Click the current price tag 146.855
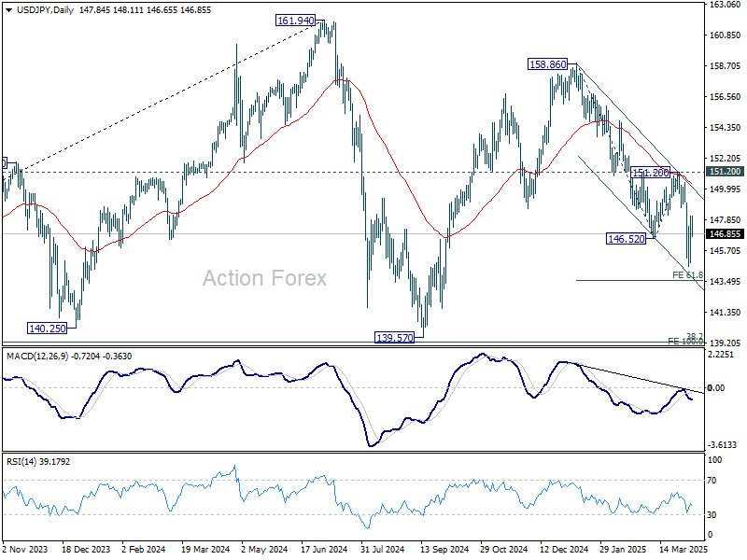 coord(725,234)
